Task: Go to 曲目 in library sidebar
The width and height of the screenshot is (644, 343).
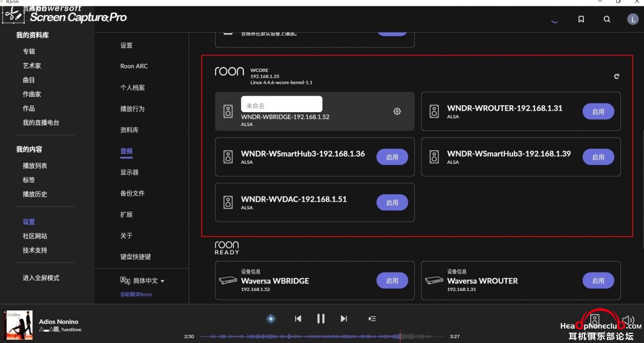Action: click(x=29, y=80)
